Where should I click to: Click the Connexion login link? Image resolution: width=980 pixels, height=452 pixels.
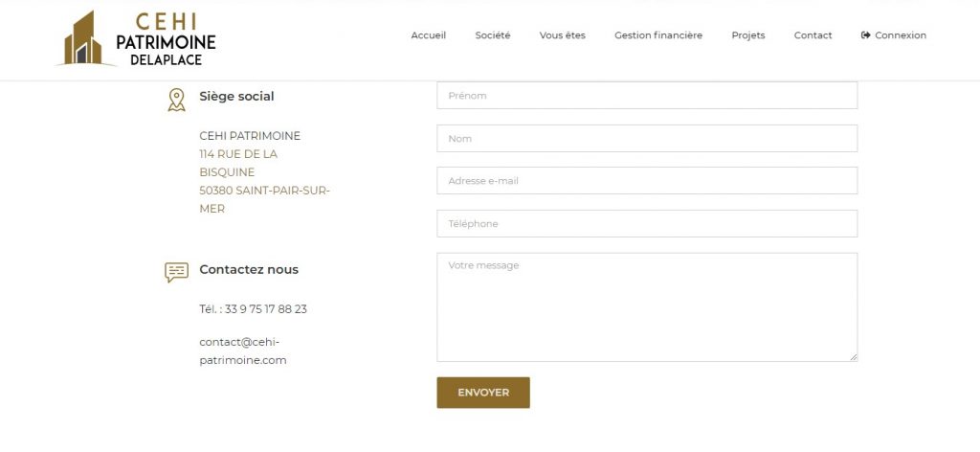point(900,35)
